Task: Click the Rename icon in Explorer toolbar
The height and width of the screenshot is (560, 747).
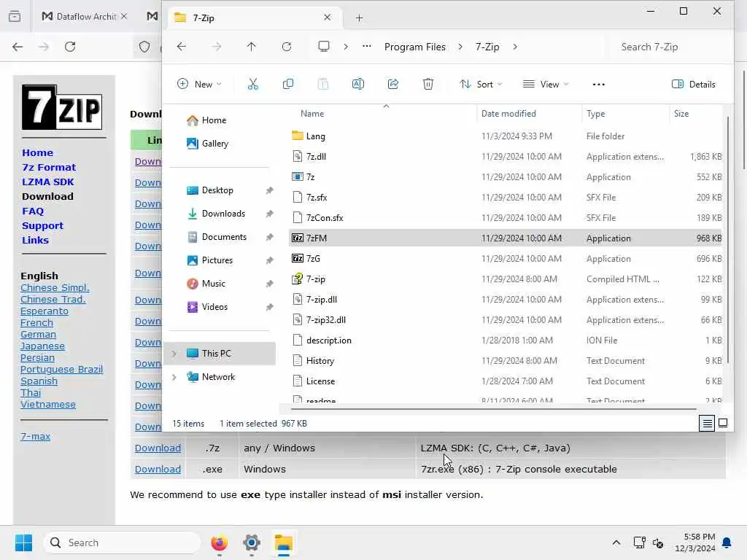Action: 357,85
